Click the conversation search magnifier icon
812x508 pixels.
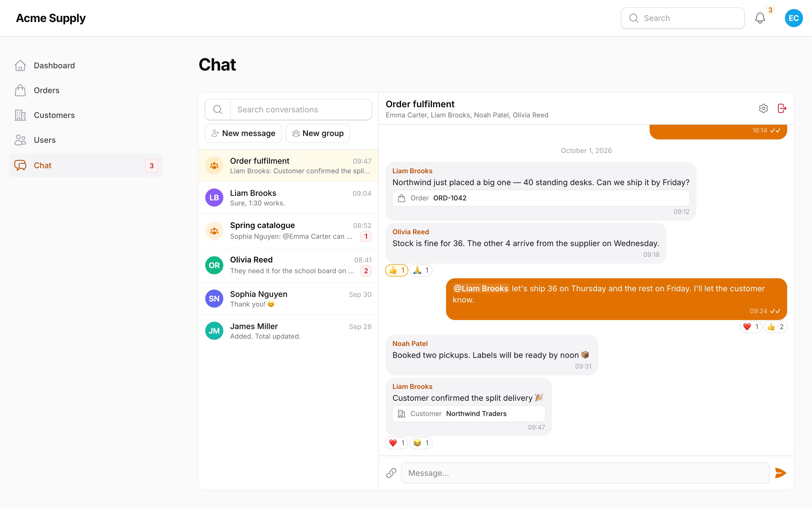pyautogui.click(x=217, y=110)
